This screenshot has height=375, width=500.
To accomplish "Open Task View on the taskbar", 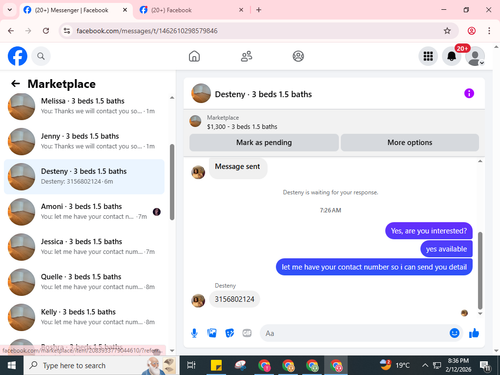I will coord(191,365).
